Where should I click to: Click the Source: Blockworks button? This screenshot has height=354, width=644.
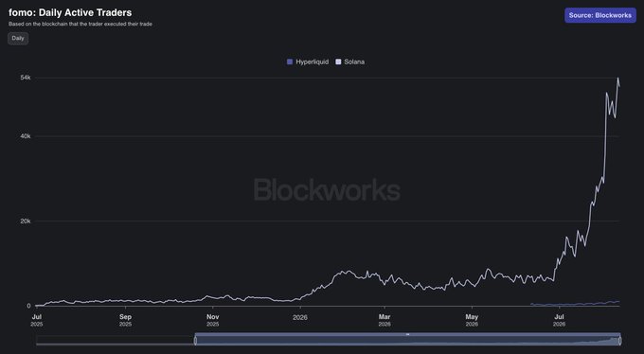tap(600, 15)
